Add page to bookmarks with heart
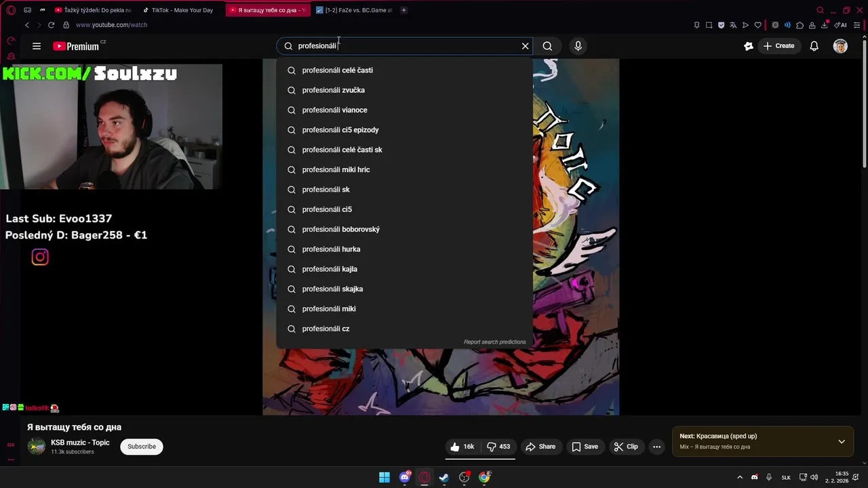Screen dimensions: 868x488 [x=757, y=25]
